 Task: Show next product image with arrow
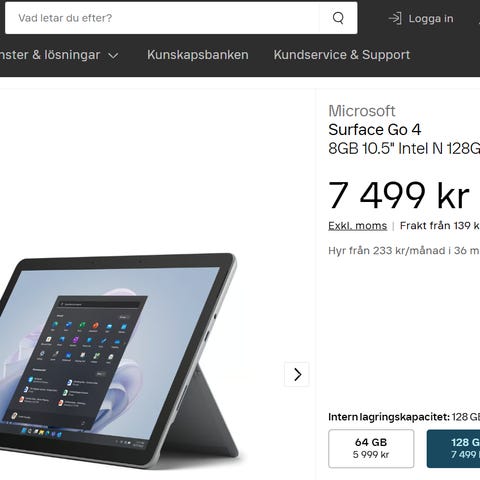click(297, 374)
